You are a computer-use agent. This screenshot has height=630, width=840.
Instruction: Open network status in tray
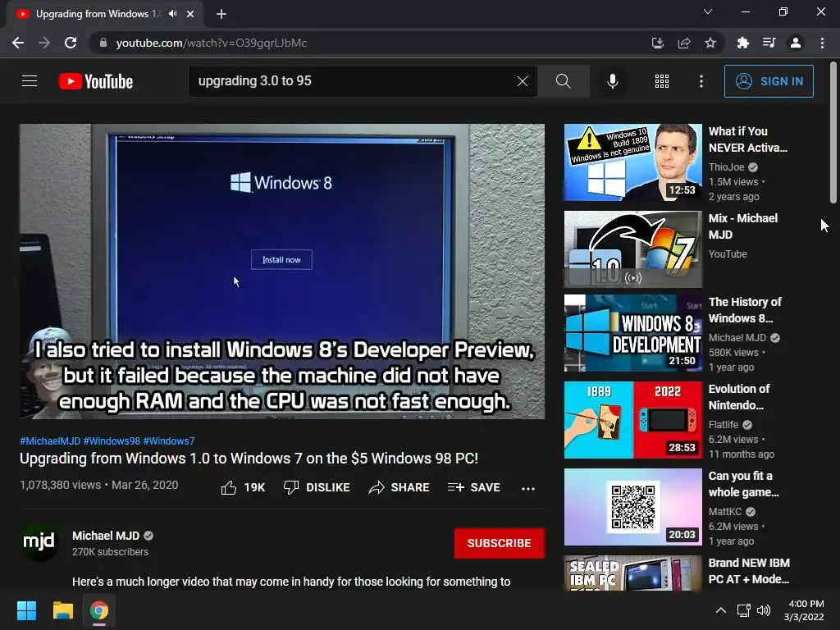pos(743,610)
